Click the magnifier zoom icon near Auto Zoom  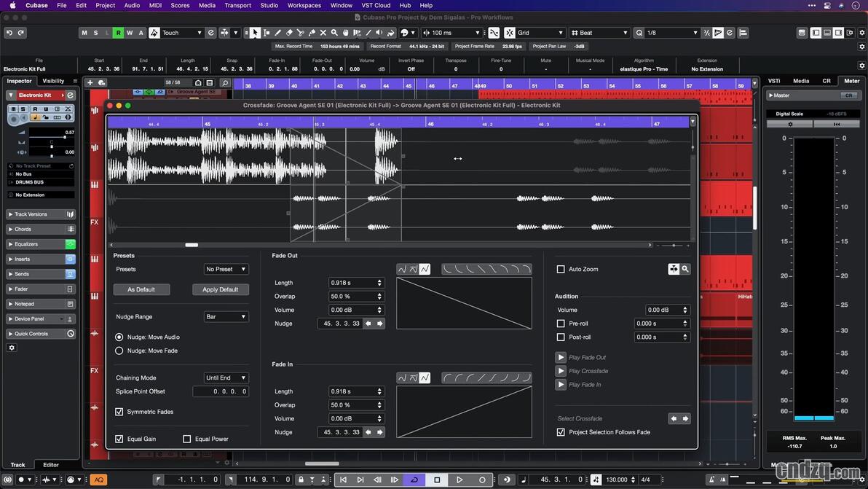(685, 269)
